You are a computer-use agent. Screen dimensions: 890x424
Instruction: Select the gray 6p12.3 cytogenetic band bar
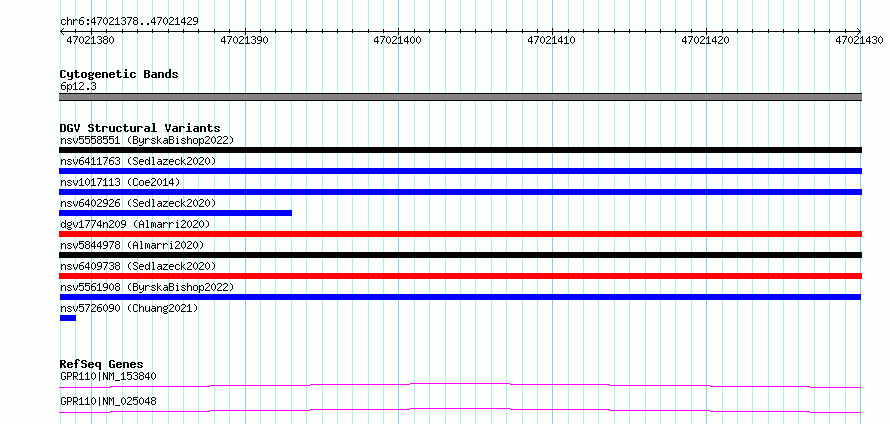pyautogui.click(x=460, y=97)
